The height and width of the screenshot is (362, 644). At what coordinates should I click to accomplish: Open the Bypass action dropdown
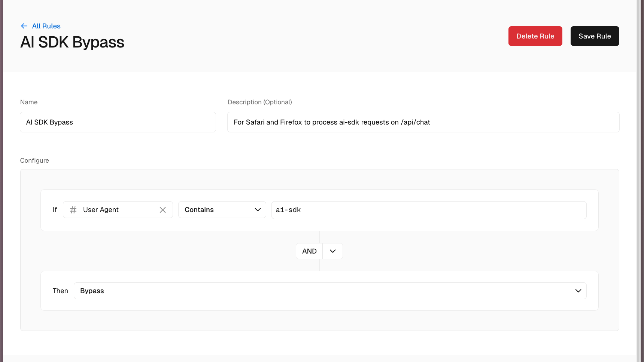point(329,291)
